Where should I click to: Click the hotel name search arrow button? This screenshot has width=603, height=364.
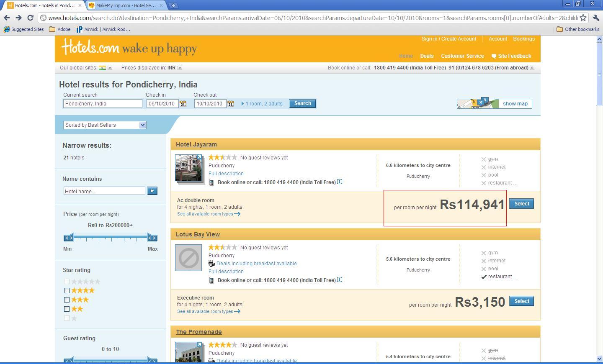pos(152,191)
